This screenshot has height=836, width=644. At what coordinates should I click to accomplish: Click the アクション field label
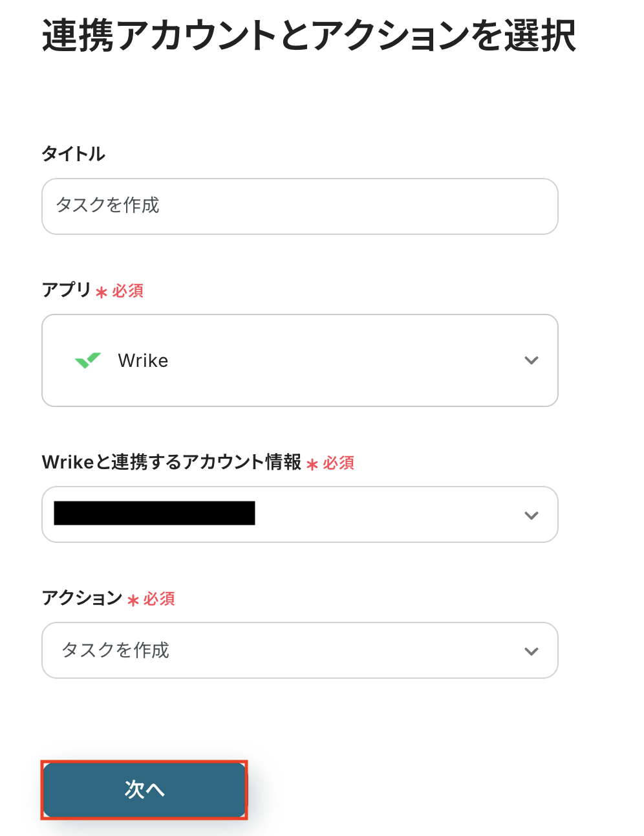pyautogui.click(x=81, y=598)
